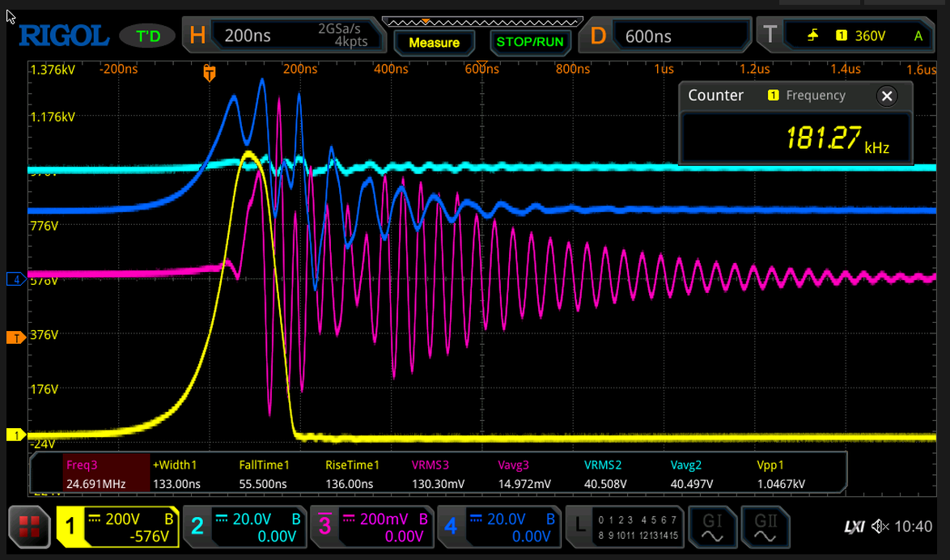
Task: Click the RIGOL logo
Action: point(63,36)
